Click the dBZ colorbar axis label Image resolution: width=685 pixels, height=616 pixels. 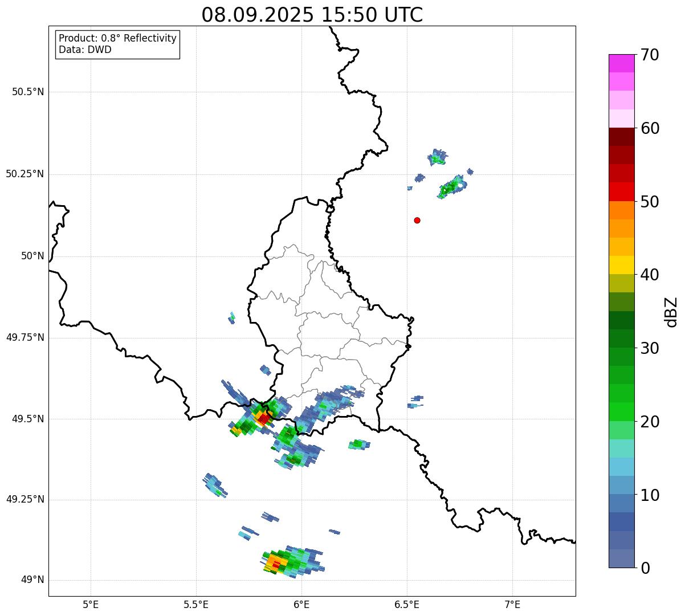coord(671,312)
